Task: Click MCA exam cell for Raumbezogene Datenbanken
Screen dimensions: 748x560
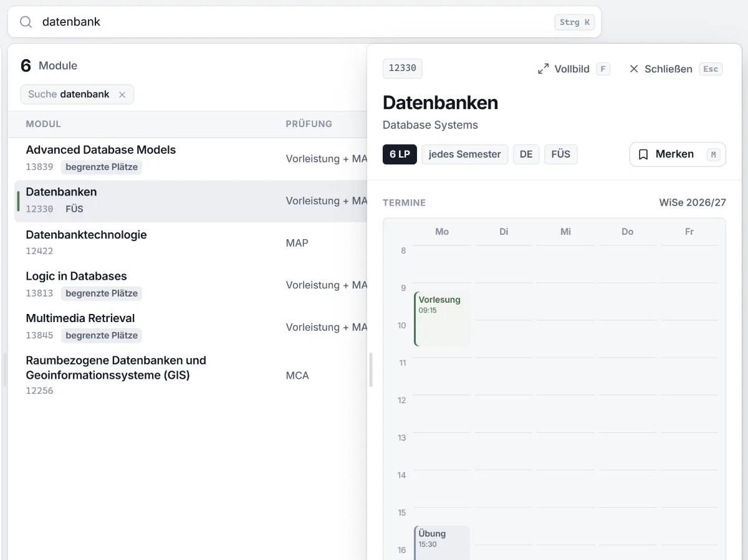Action: pyautogui.click(x=297, y=376)
